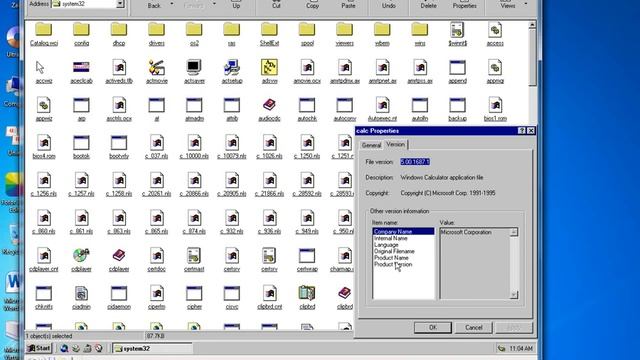
Task: Select the appwiz control panel icon
Action: [44, 105]
